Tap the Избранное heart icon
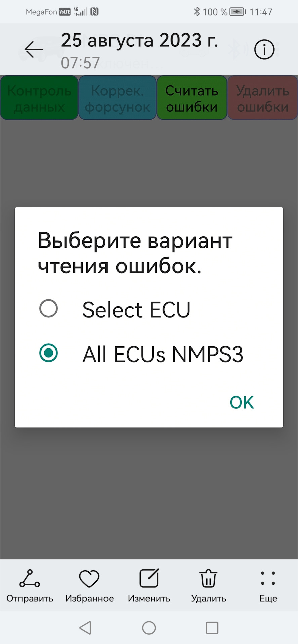The width and height of the screenshot is (298, 644). click(89, 578)
